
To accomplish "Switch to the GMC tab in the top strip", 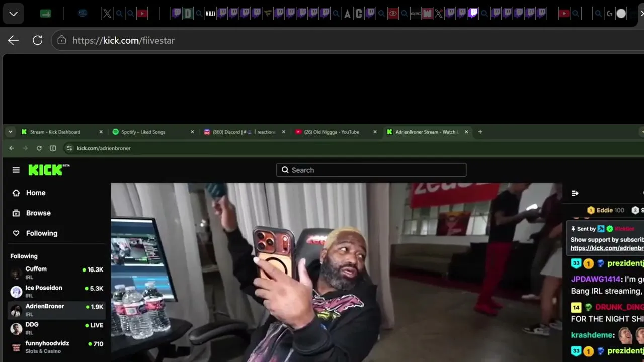I will [416, 14].
